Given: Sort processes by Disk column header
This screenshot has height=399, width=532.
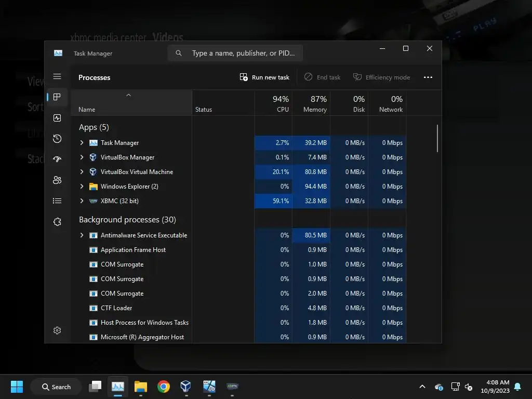Looking at the screenshot, I should [349, 103].
